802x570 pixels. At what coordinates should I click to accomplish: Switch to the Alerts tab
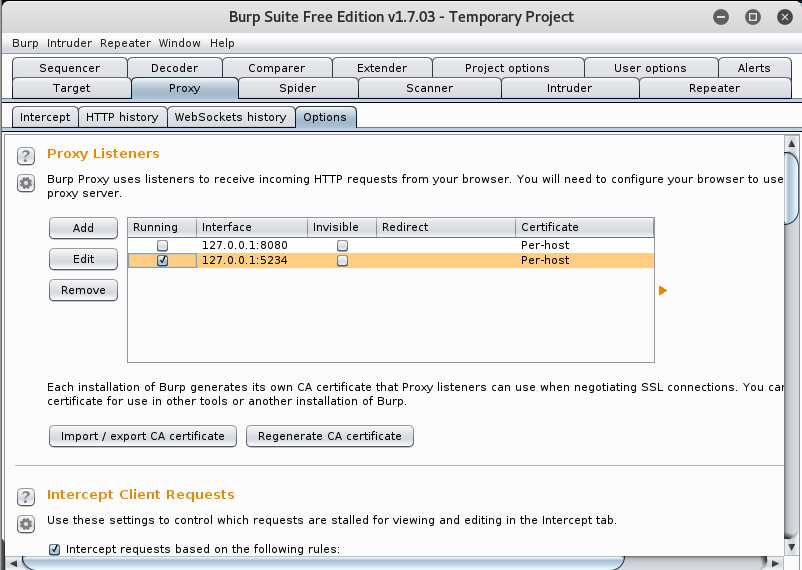[754, 68]
